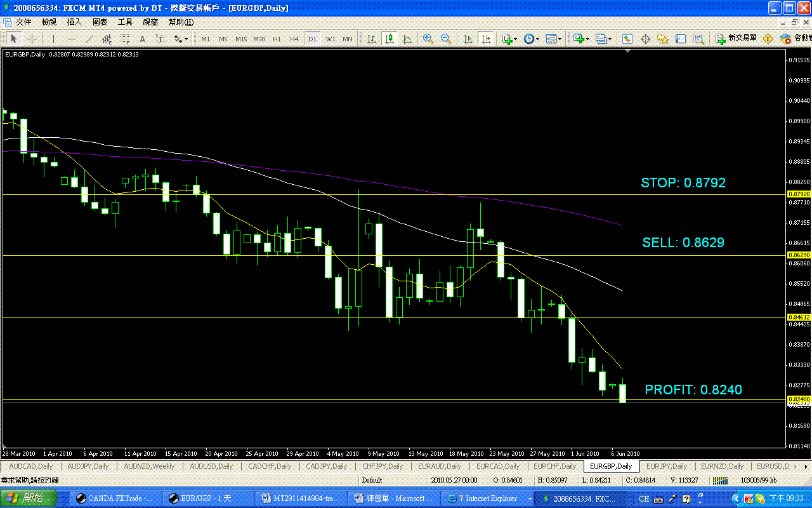
Task: Select the Fibonacci Retracement tool
Action: click(x=124, y=38)
